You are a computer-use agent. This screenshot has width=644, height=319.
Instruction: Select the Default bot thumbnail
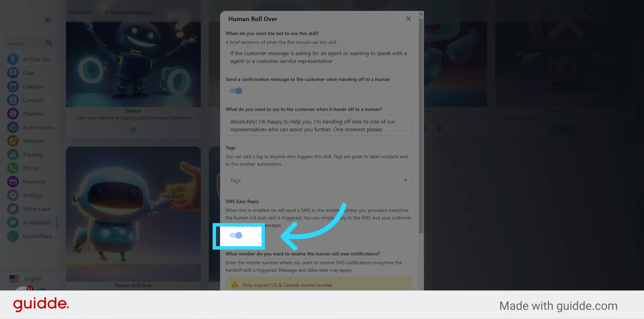coord(133,64)
